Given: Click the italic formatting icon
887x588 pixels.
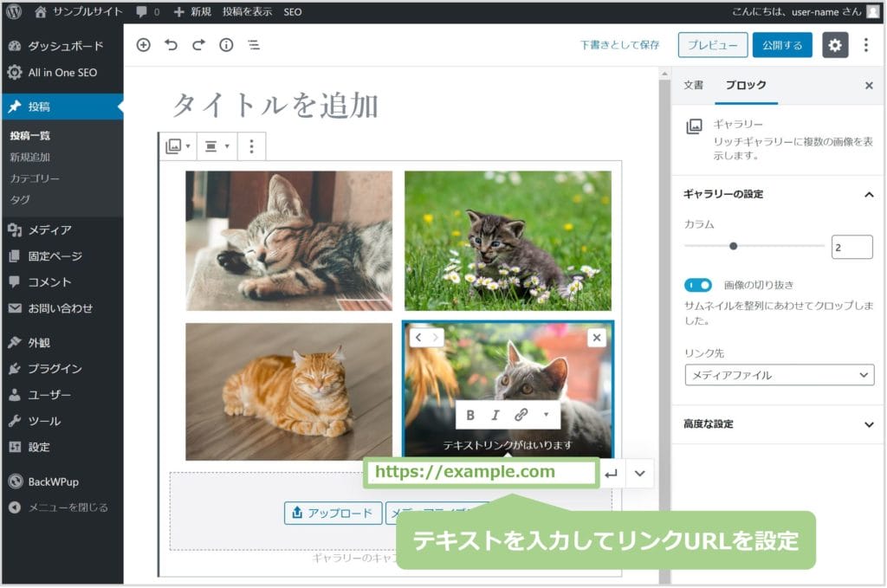Looking at the screenshot, I should [x=495, y=415].
